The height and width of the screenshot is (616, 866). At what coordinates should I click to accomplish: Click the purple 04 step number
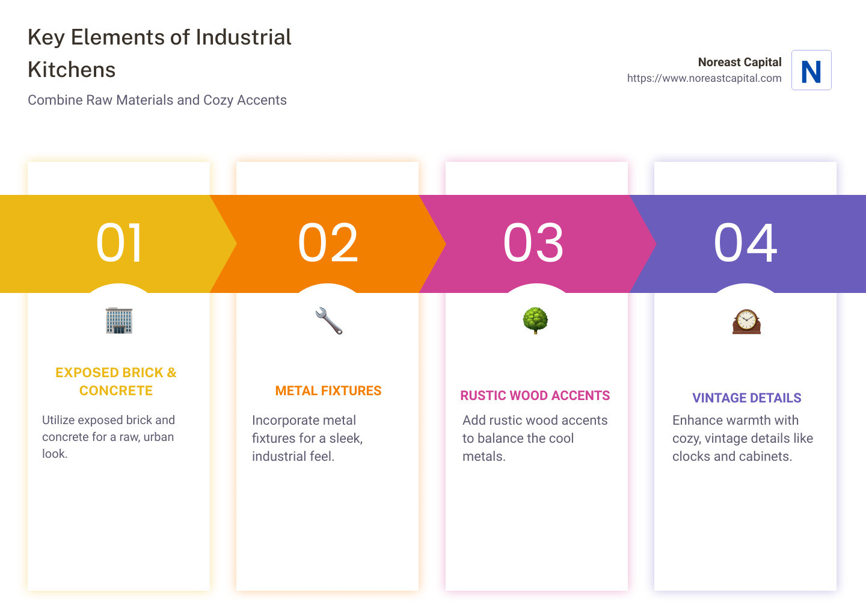pos(746,243)
